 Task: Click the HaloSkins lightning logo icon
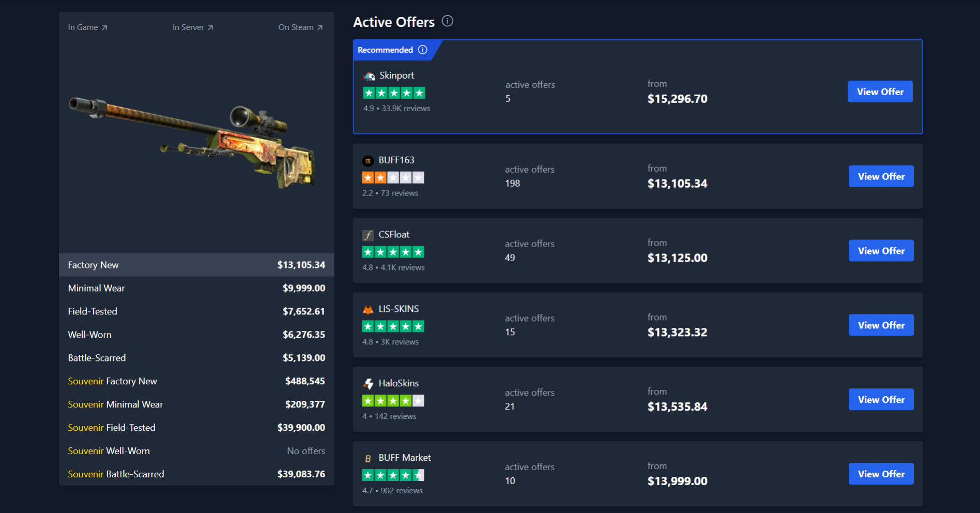click(x=368, y=384)
